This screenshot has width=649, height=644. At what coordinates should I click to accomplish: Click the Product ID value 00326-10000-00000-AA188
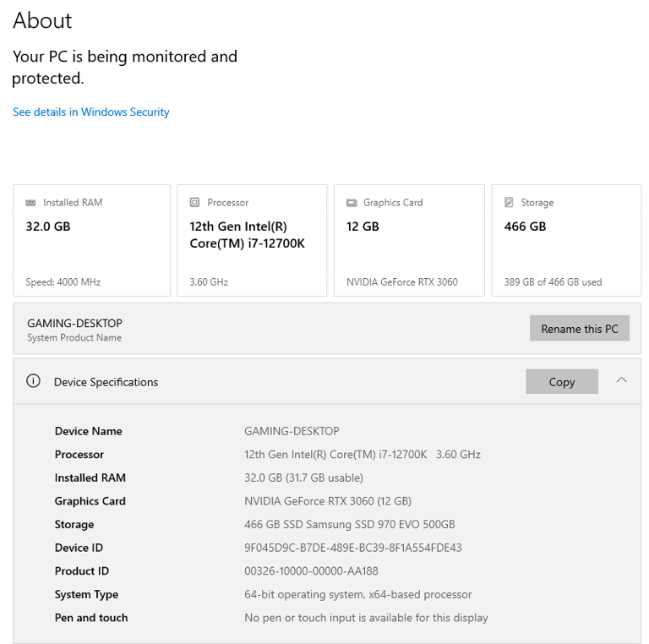(311, 571)
